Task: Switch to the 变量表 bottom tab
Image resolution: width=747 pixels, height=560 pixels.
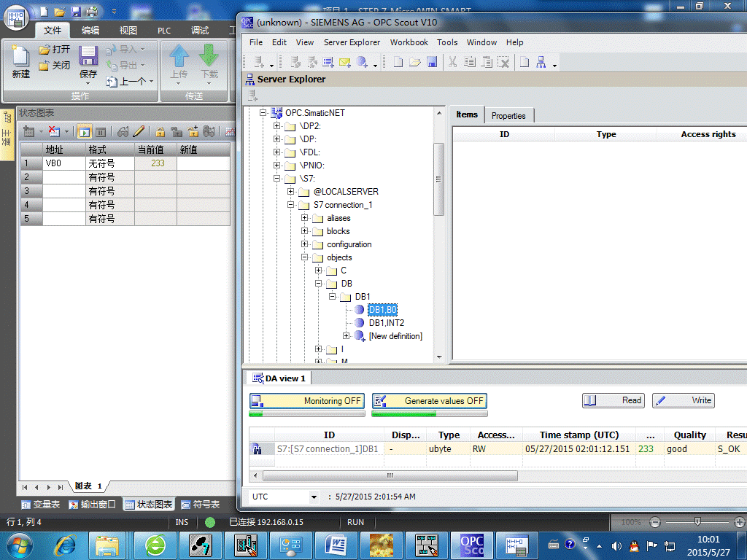Action: point(41,505)
